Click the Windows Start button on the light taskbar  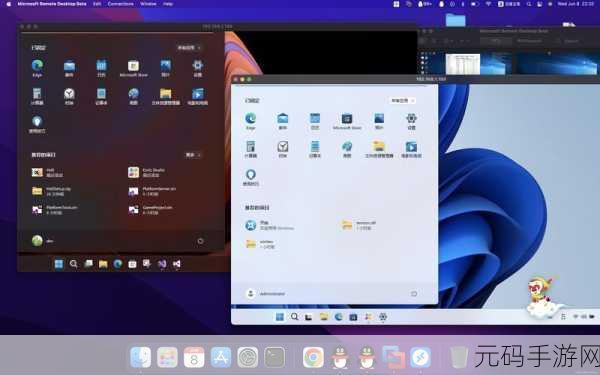pos(280,316)
